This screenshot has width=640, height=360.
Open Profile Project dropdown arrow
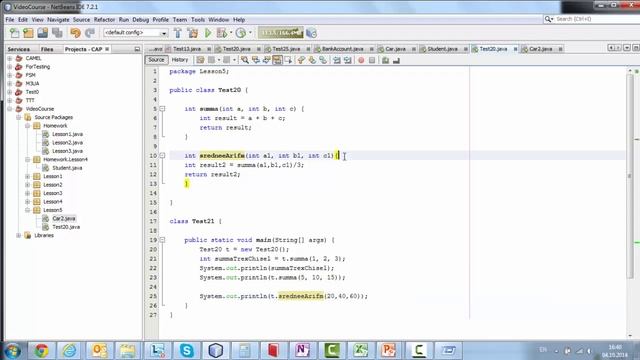pos(250,33)
